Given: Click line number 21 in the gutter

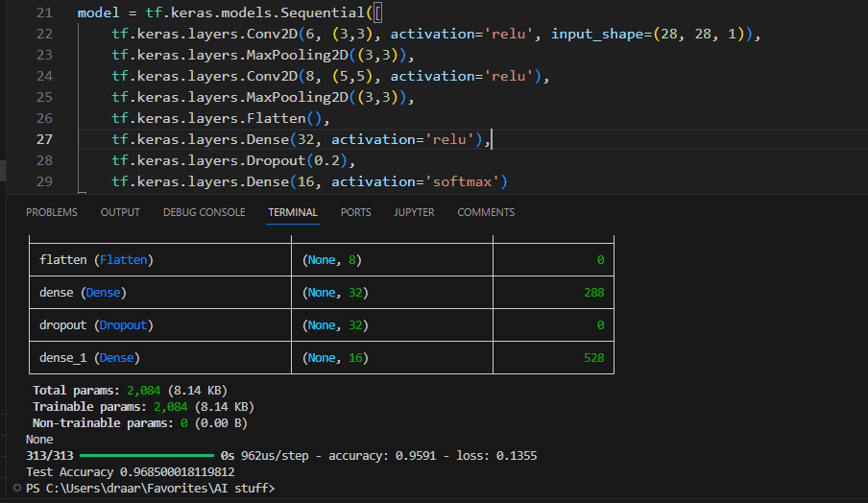Looking at the screenshot, I should 44,13.
